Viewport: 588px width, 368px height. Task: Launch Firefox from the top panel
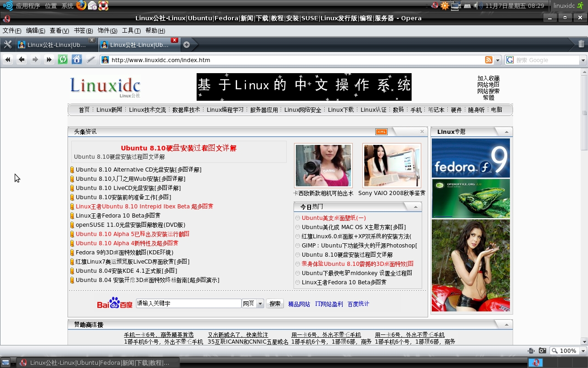pos(81,6)
